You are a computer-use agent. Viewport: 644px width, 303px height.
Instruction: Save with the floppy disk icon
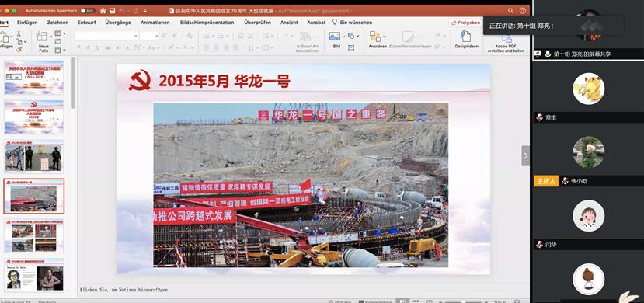(x=112, y=11)
